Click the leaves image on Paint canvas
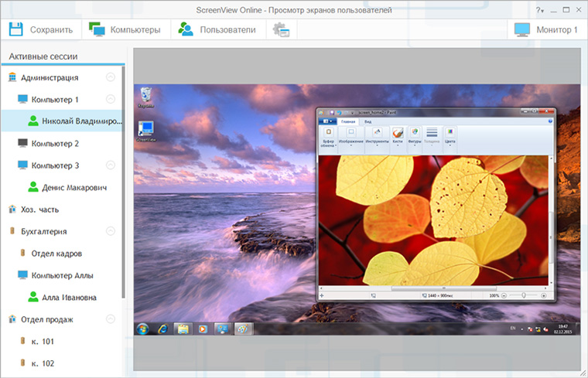Viewport: 588px width, 378px height. (433, 220)
